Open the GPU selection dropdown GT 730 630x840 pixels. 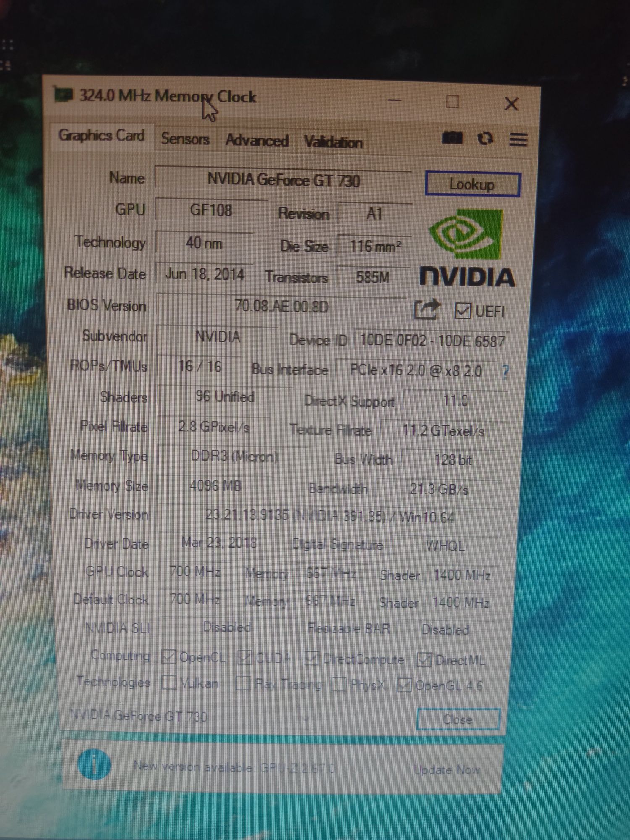pos(190,716)
